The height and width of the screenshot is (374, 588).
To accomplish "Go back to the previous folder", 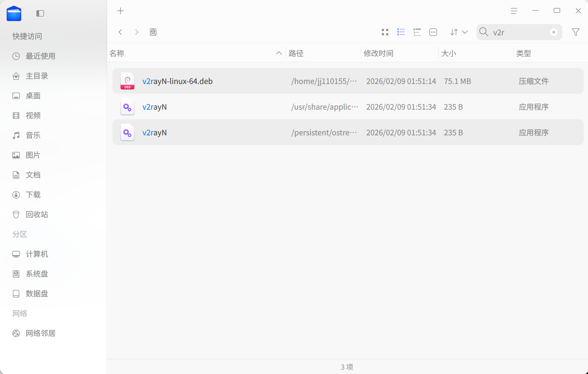I will [x=120, y=32].
